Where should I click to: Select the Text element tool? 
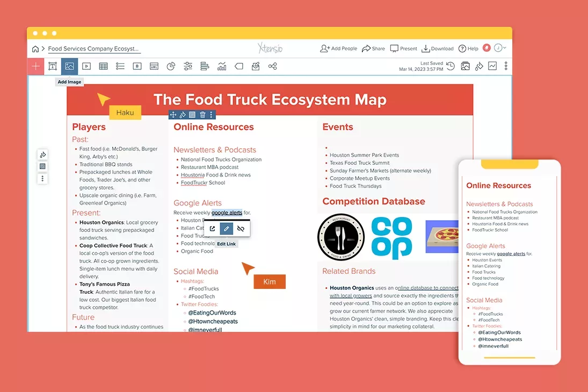[x=53, y=66]
